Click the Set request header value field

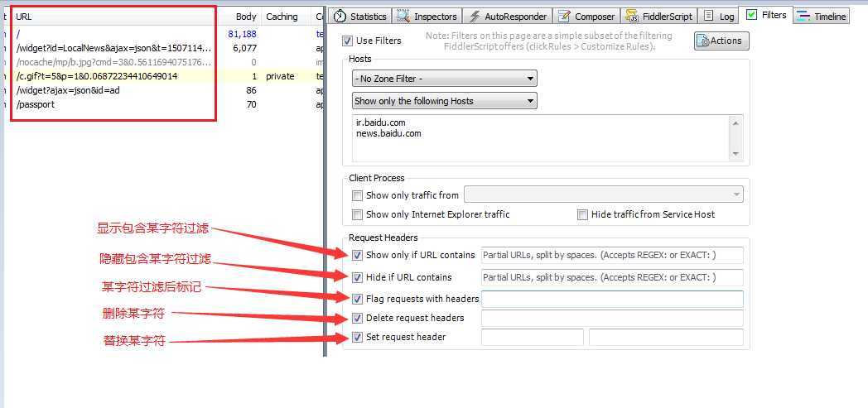(666, 337)
